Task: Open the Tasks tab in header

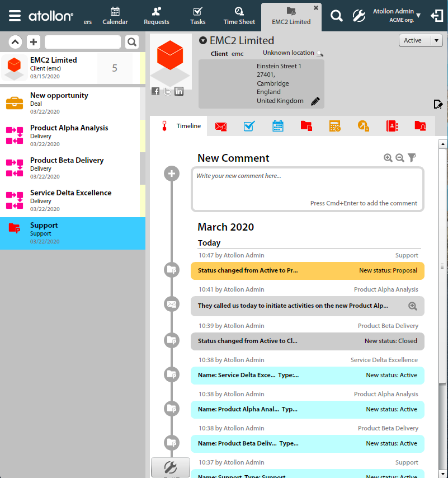Action: click(197, 16)
